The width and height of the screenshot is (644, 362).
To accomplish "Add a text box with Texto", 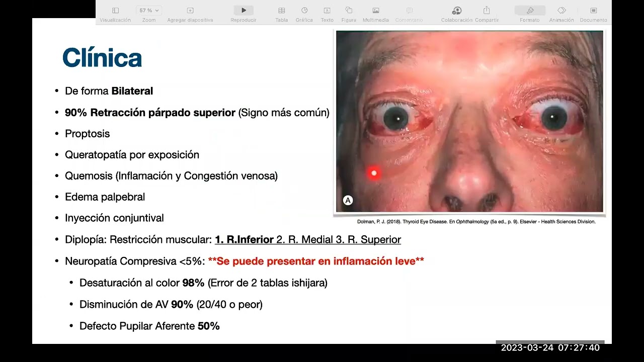I will [327, 14].
